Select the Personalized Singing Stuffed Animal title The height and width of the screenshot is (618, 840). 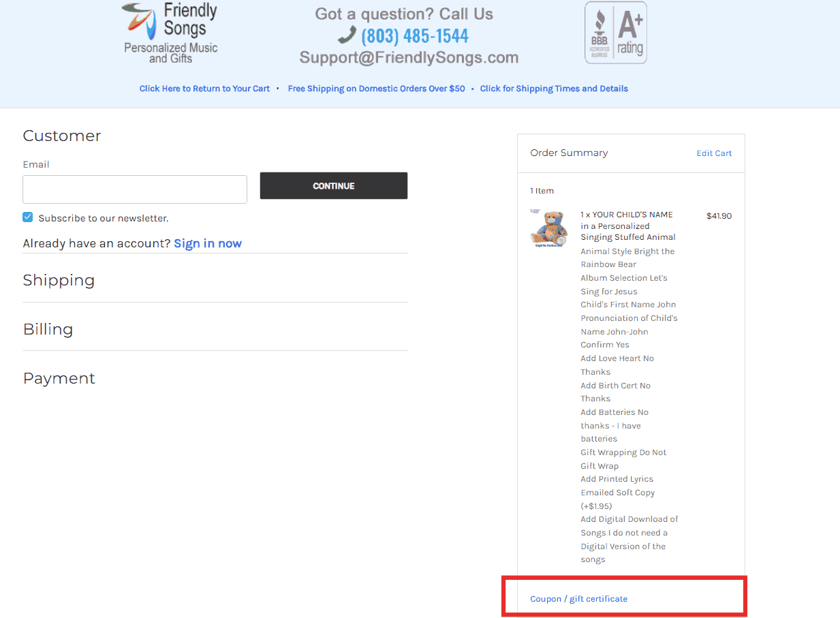[627, 226]
